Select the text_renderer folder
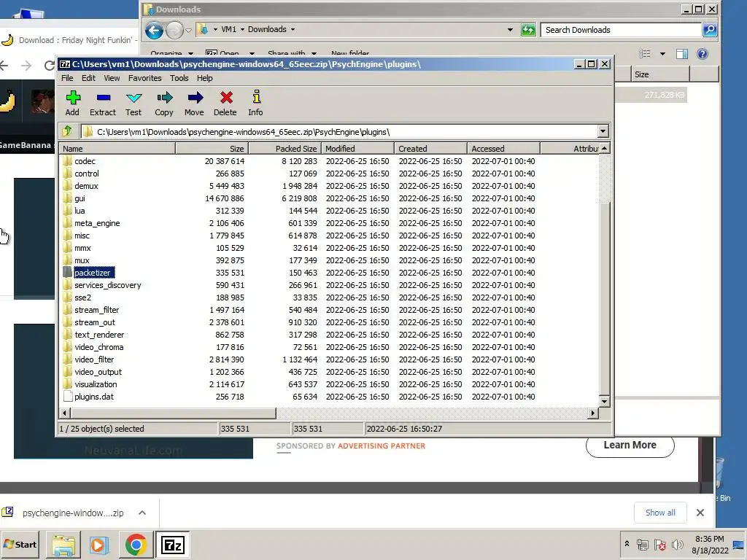 tap(99, 334)
